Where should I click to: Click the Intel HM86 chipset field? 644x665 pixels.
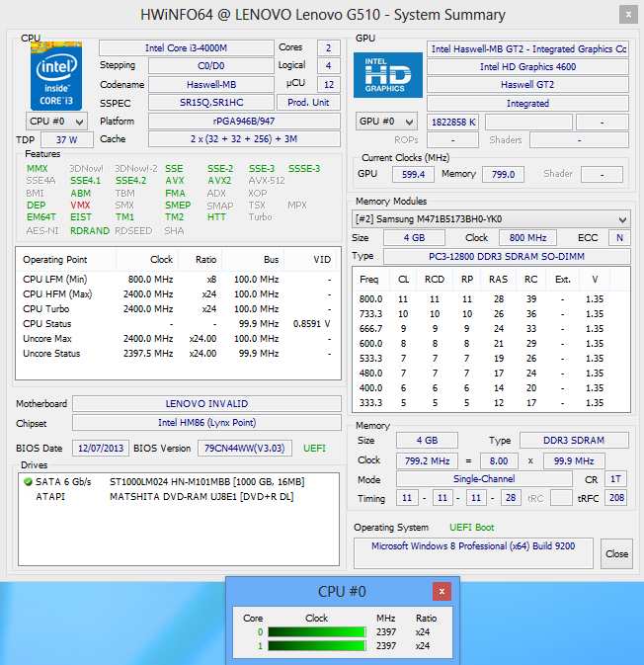tap(206, 422)
